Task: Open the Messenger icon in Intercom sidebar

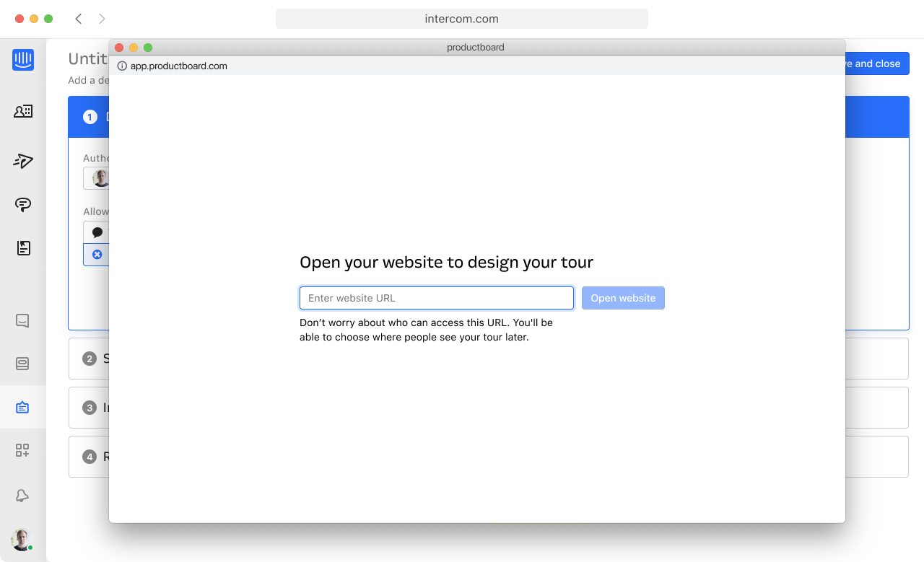Action: tap(22, 320)
